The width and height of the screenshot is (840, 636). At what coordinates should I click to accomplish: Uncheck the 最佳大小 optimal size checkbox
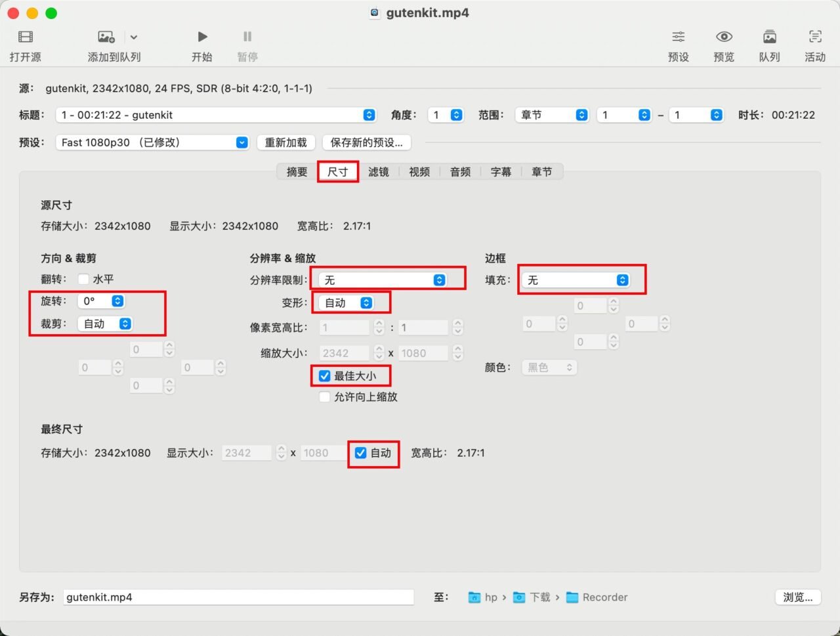point(324,376)
